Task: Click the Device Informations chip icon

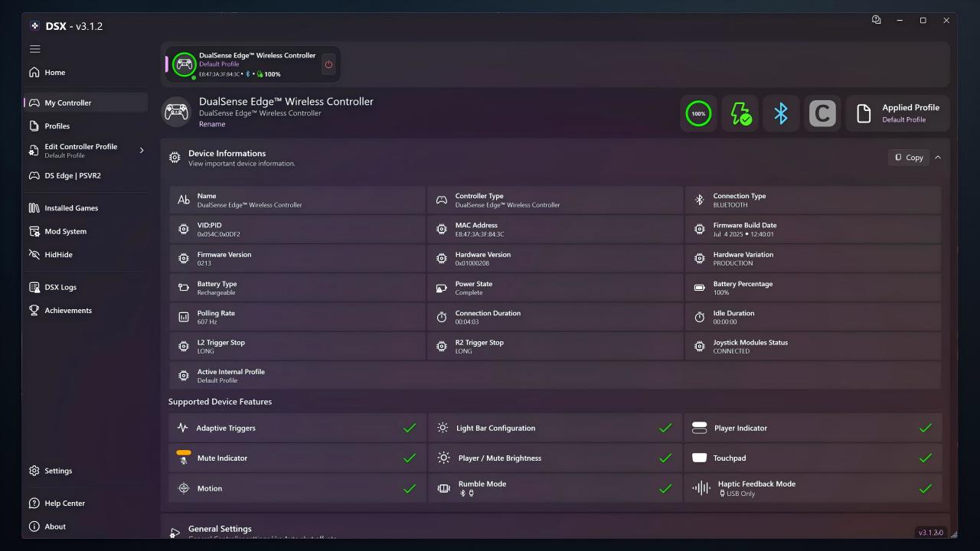Action: [175, 158]
